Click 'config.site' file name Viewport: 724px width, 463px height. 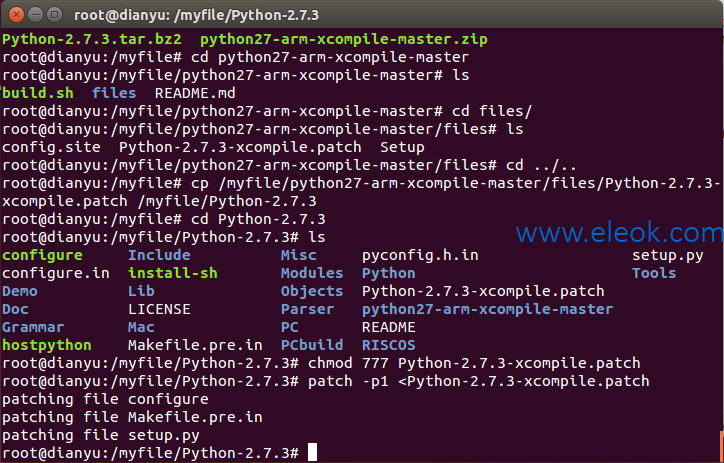click(x=51, y=147)
